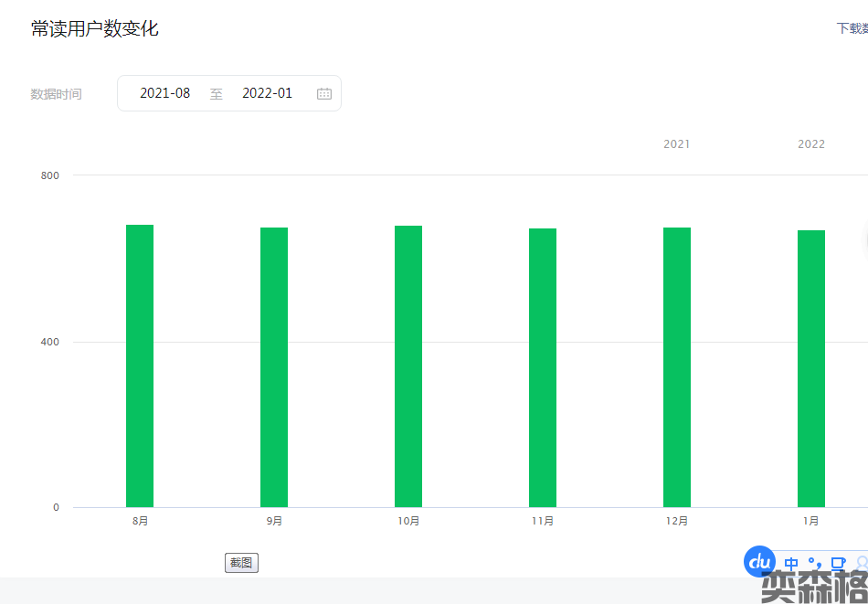This screenshot has height=604, width=868.
Task: Click the green bar for 8月
Action: 140,366
